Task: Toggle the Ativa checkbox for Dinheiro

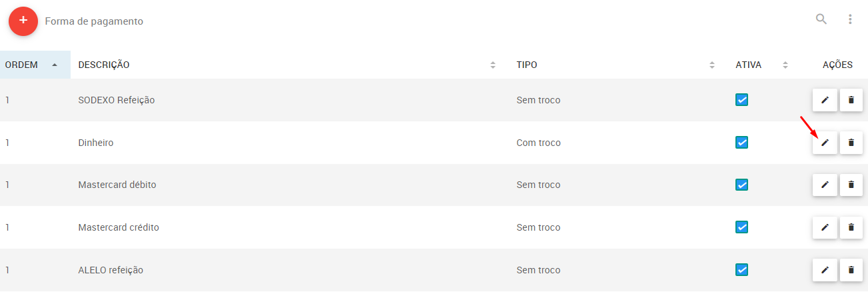Action: click(x=741, y=143)
